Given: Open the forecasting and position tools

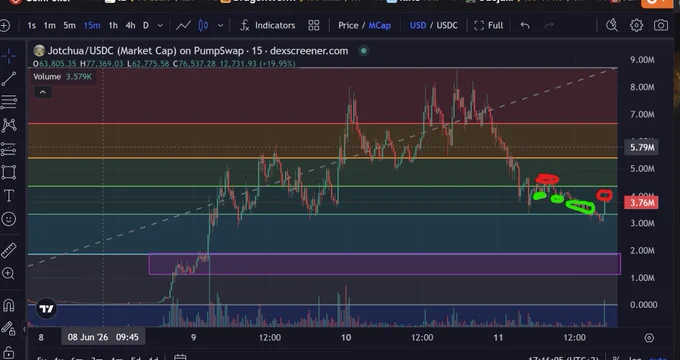Looking at the screenshot, I should (x=9, y=149).
